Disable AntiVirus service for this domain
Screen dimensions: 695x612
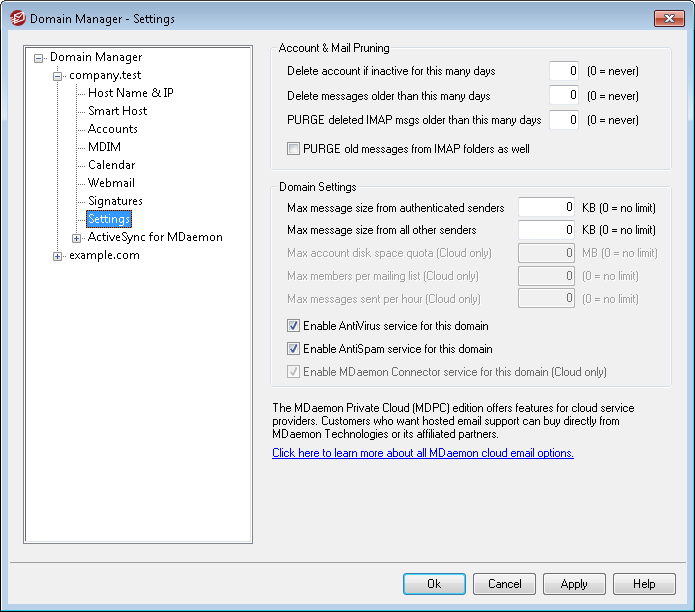click(x=293, y=326)
